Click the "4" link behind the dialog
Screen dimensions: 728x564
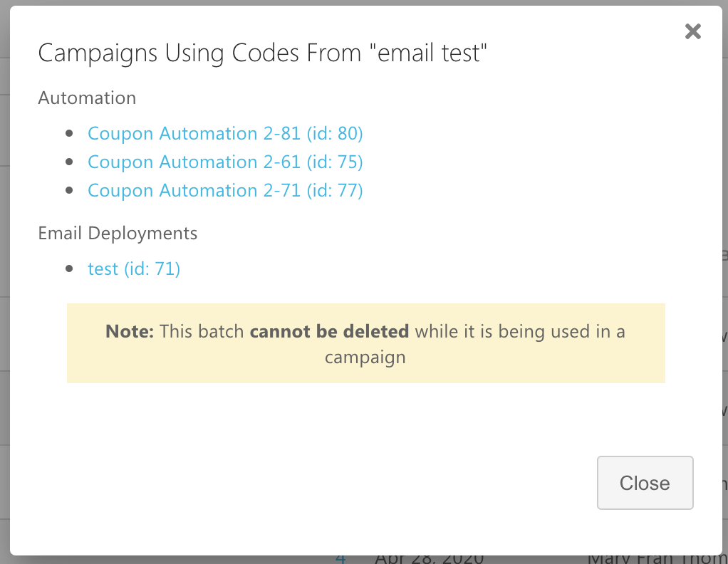[x=340, y=559]
